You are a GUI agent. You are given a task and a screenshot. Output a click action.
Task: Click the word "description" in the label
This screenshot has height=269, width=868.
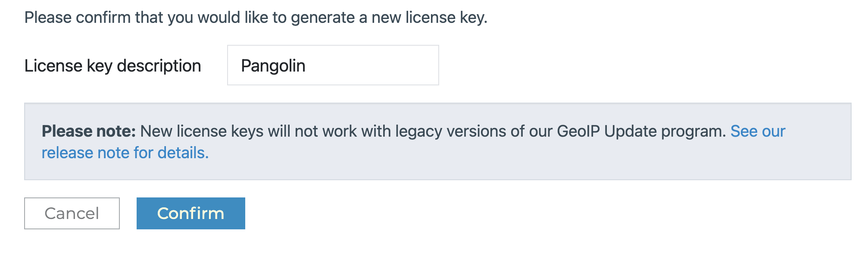pos(159,66)
